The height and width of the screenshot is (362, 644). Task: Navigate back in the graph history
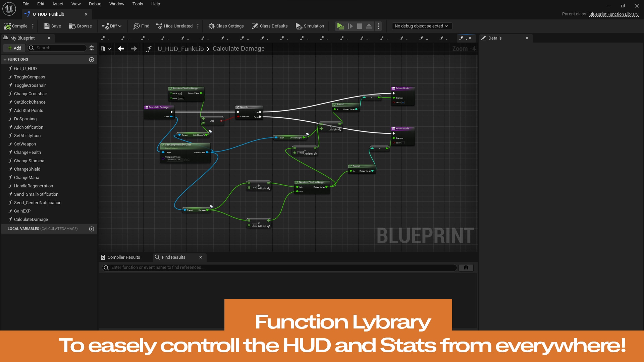[121, 49]
